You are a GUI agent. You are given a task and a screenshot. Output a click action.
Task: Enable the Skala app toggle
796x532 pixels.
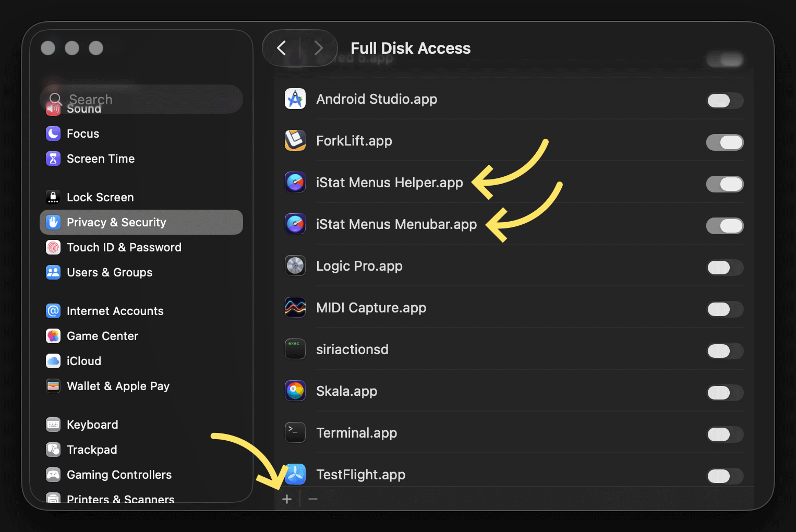coord(725,393)
